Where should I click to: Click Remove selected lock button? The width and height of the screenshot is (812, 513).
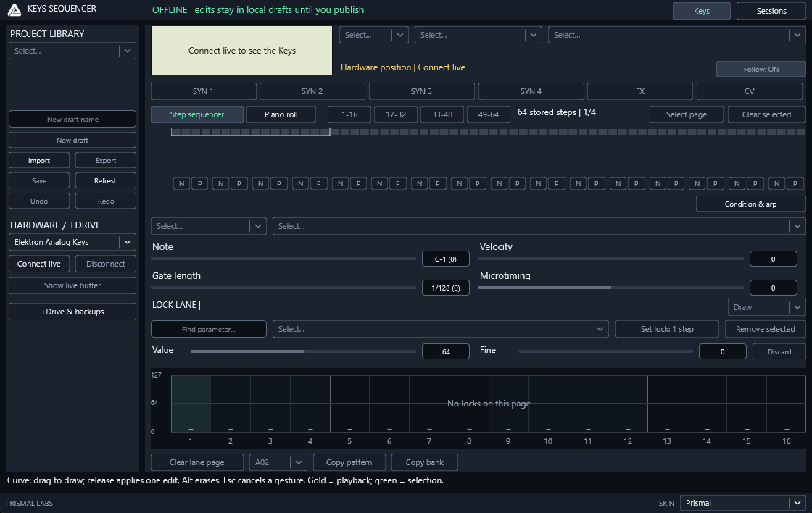(x=765, y=329)
